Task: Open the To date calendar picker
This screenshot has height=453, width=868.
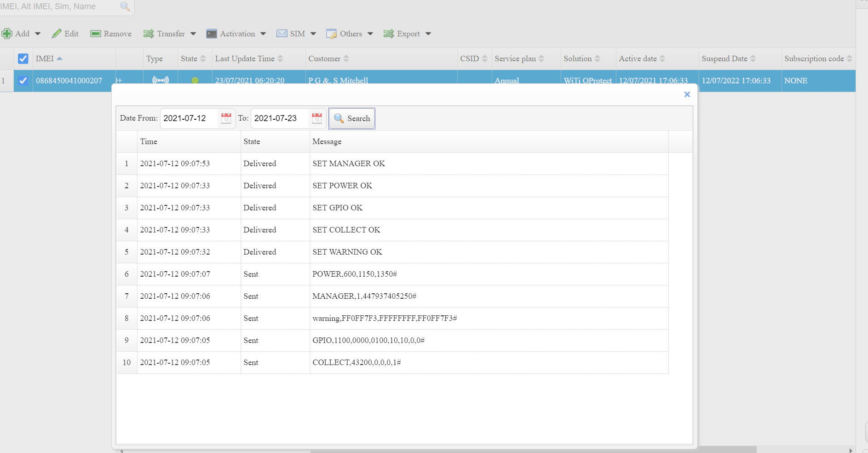Action: [x=316, y=118]
